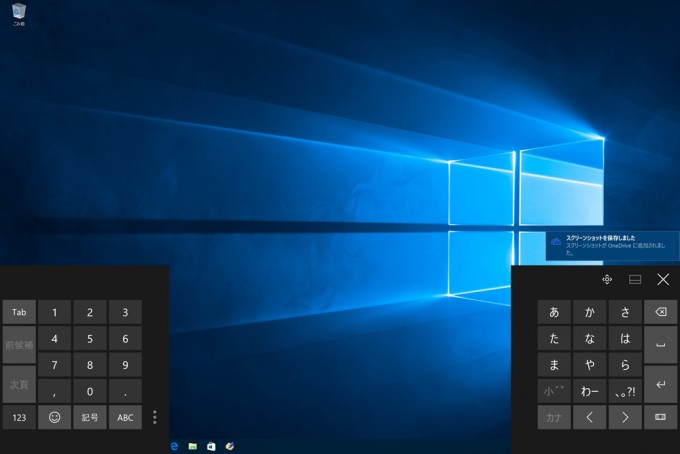
Task: Tap the comma key
Action: pos(55,392)
